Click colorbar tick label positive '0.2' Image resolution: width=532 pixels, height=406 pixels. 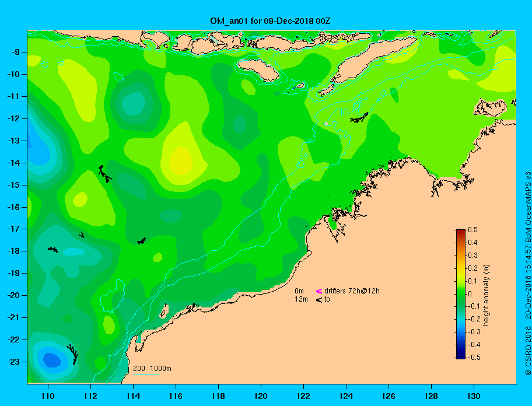pos(473,268)
